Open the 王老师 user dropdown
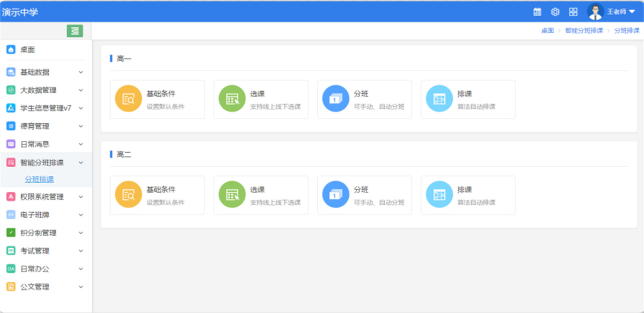 click(x=632, y=12)
